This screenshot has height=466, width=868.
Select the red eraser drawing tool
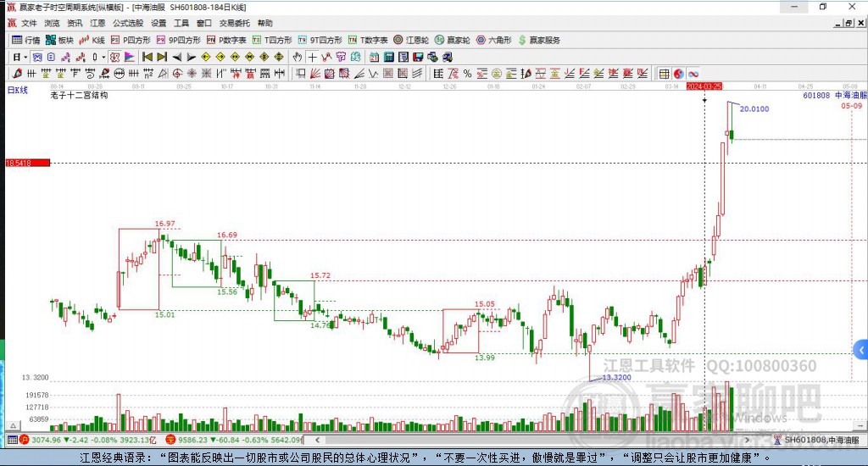click(17, 74)
